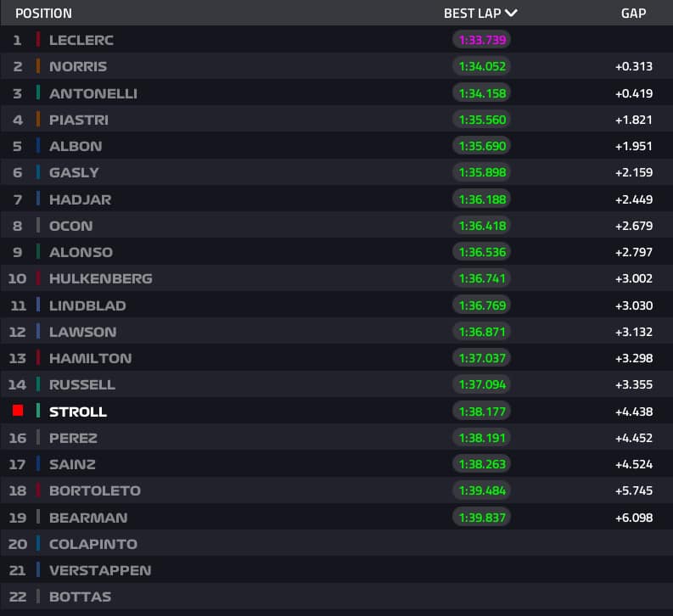
Task: Click position number 10 beside Hulkenberg
Action: pos(18,278)
